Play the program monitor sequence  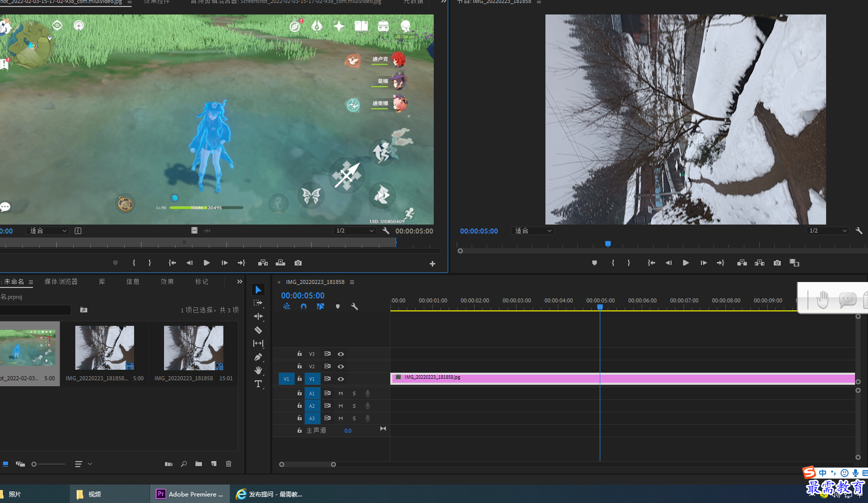tap(686, 263)
